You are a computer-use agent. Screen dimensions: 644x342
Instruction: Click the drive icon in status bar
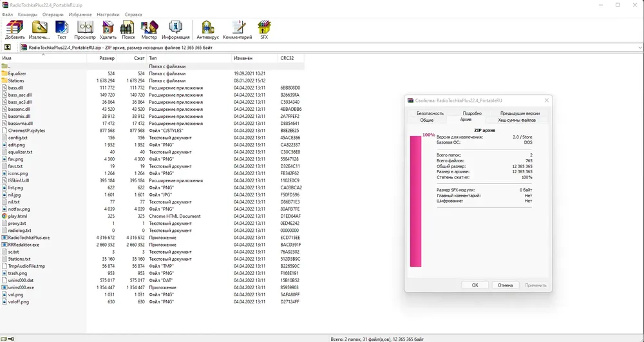4,339
